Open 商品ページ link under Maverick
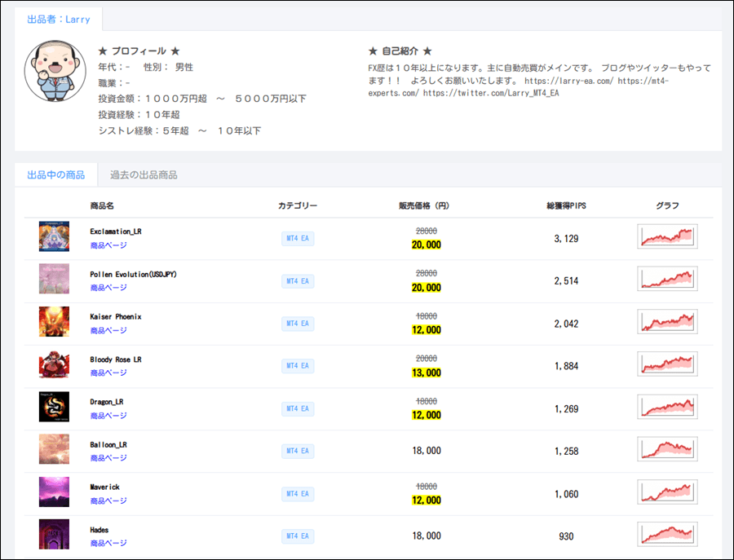This screenshot has width=734, height=560. tap(108, 500)
